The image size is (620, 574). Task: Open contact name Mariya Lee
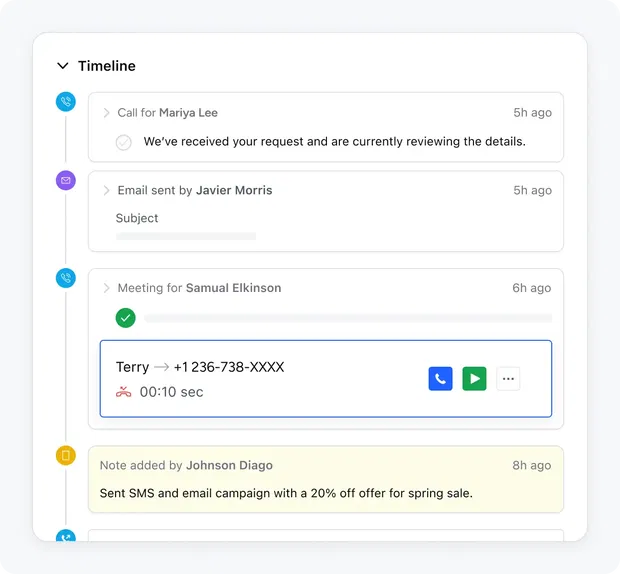(x=188, y=113)
